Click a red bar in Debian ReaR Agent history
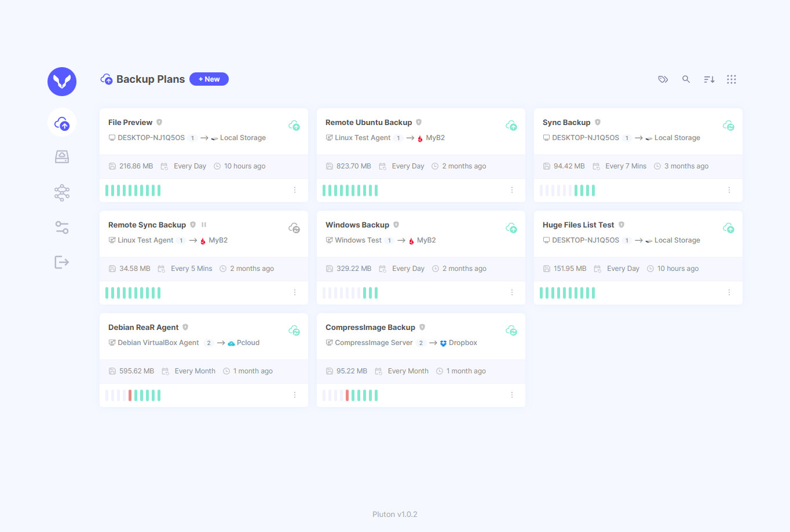Screen dimensions: 790x532 click(129, 395)
